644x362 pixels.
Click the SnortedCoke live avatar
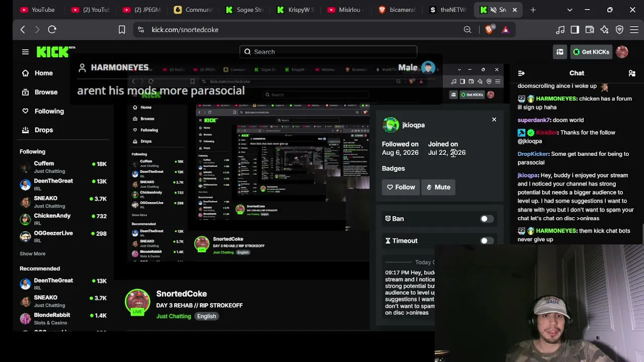click(x=137, y=302)
